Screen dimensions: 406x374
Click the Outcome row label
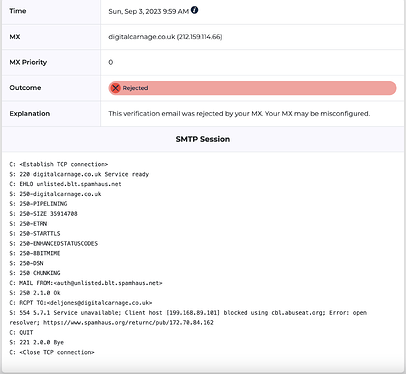click(x=25, y=88)
